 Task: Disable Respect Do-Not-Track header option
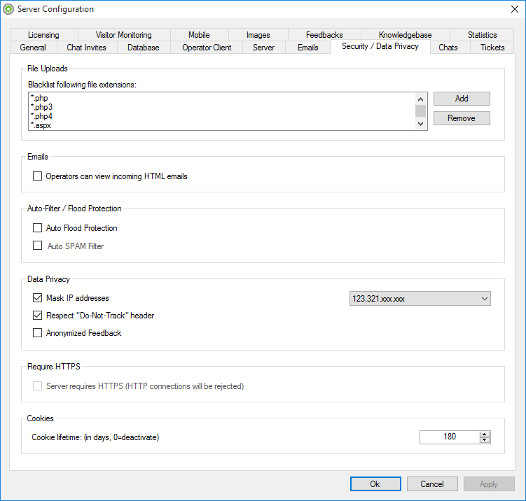(37, 315)
